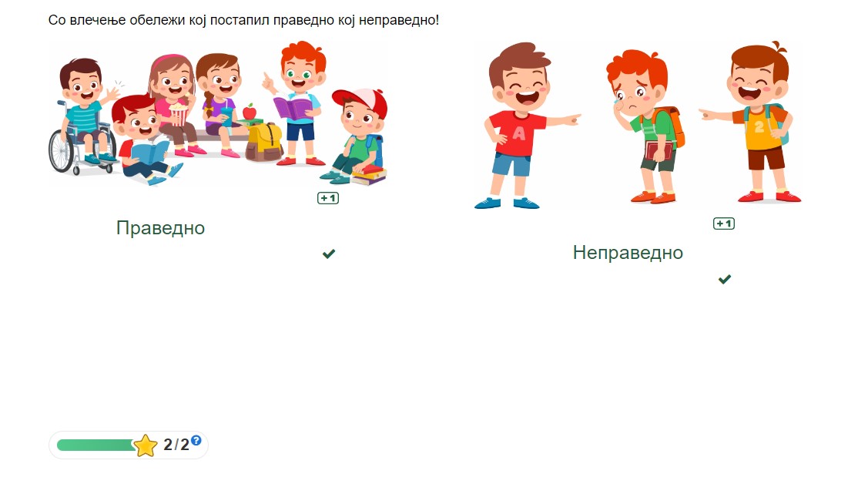Select the Праведно label

click(x=160, y=227)
